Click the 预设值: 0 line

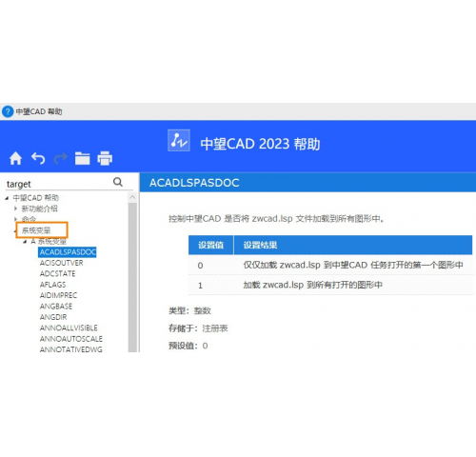(188, 346)
